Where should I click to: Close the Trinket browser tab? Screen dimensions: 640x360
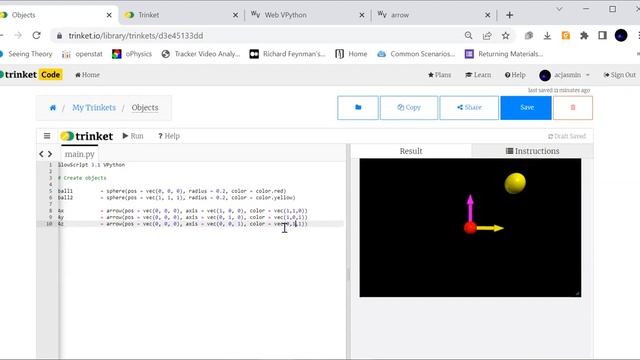point(236,15)
